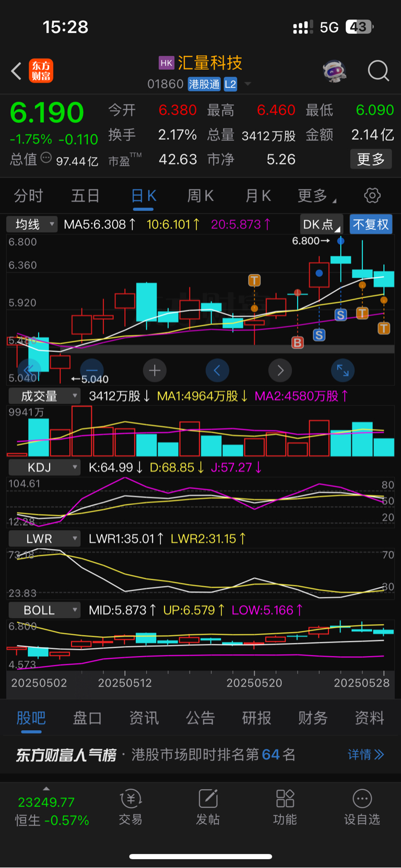Open the 研报 tab
The height and width of the screenshot is (868, 401).
click(256, 718)
